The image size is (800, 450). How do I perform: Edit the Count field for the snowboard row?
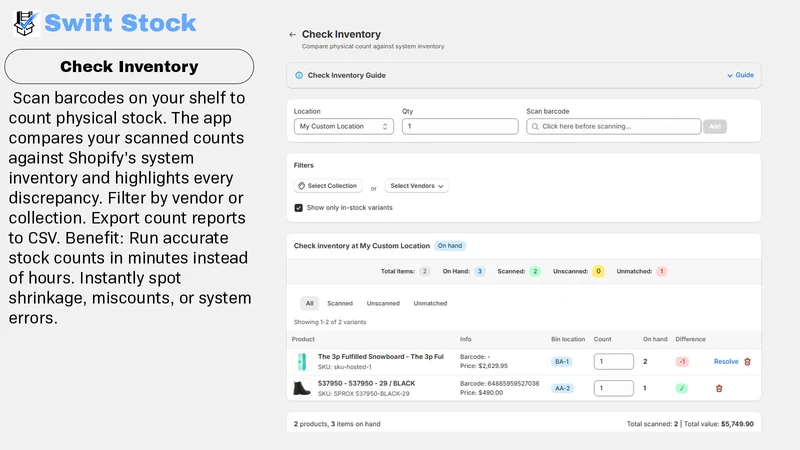point(614,362)
